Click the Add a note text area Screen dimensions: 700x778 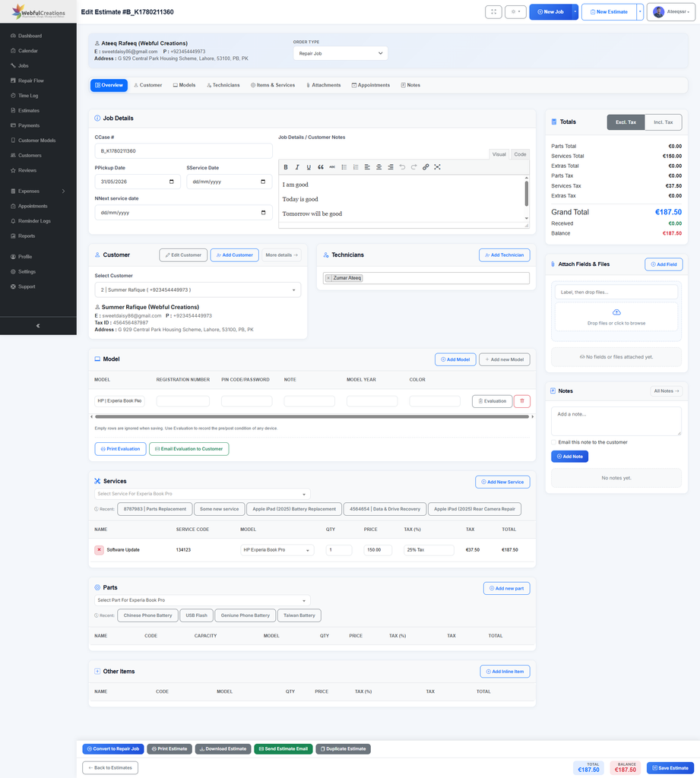pos(616,421)
